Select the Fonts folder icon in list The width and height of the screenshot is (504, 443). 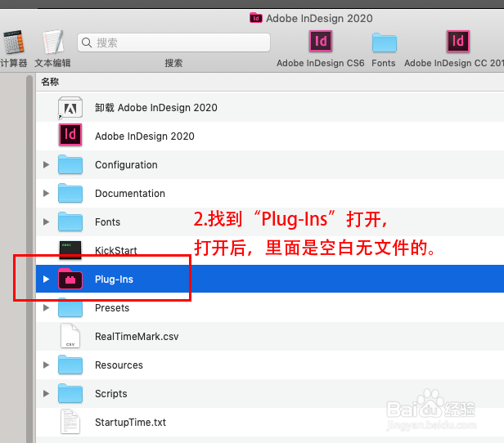(70, 221)
